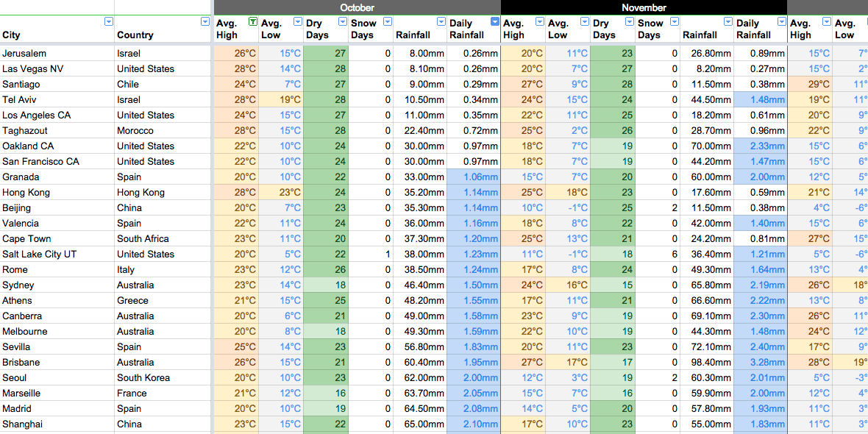Screen dimensions: 868x434
Task: Open the November Snow Days filter dropdown
Action: pos(675,21)
